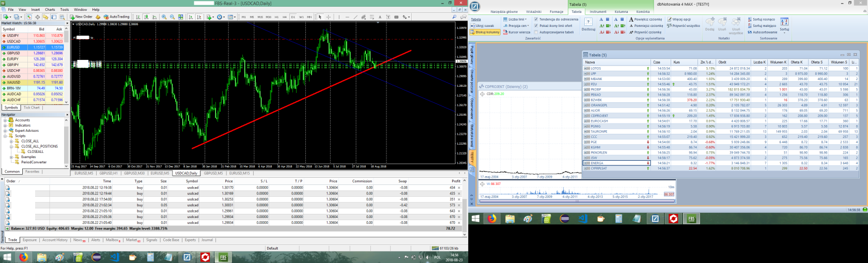868x263 pixels.
Task: Switch to Tick Chart tab in Market Watch
Action: [32, 107]
